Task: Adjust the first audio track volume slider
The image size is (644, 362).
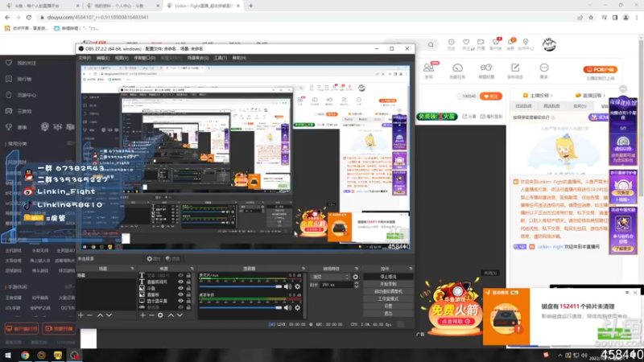Action: pyautogui.click(x=241, y=286)
